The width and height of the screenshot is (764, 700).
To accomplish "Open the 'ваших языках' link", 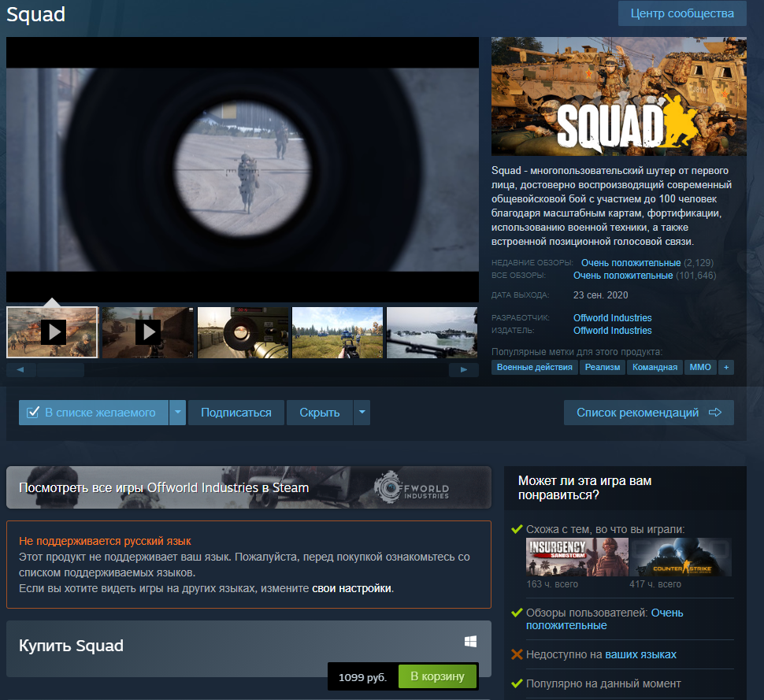I will pyautogui.click(x=640, y=654).
